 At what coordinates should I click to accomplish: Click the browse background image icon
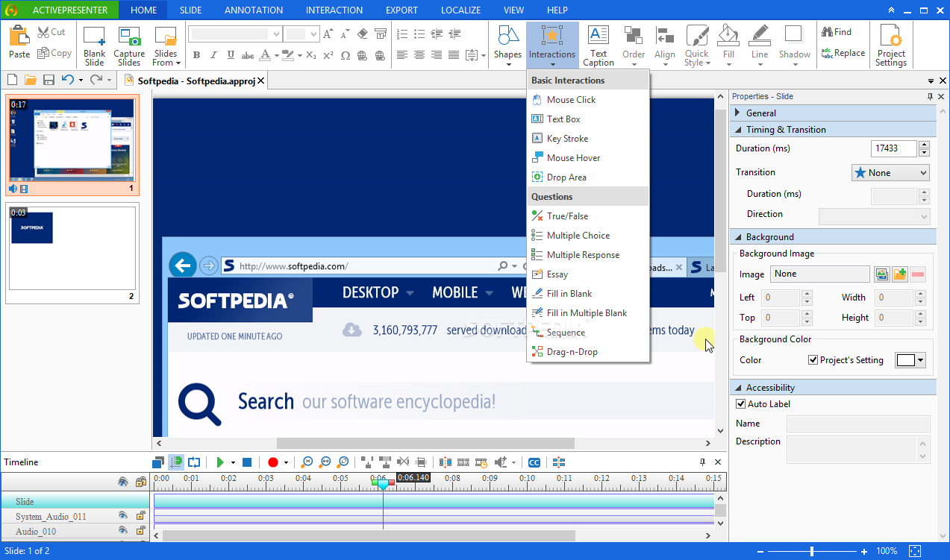[x=882, y=274]
